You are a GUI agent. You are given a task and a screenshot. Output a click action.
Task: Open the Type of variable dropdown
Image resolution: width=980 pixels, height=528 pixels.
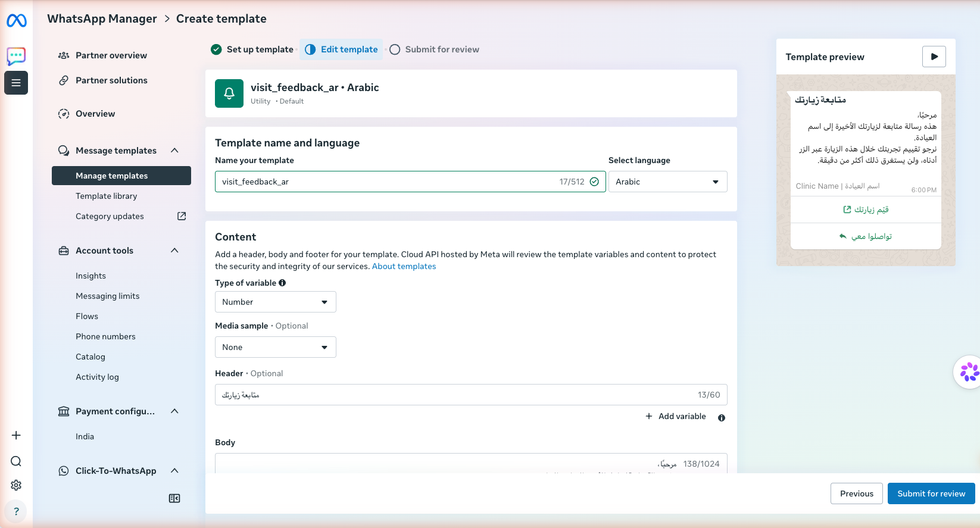pos(276,302)
